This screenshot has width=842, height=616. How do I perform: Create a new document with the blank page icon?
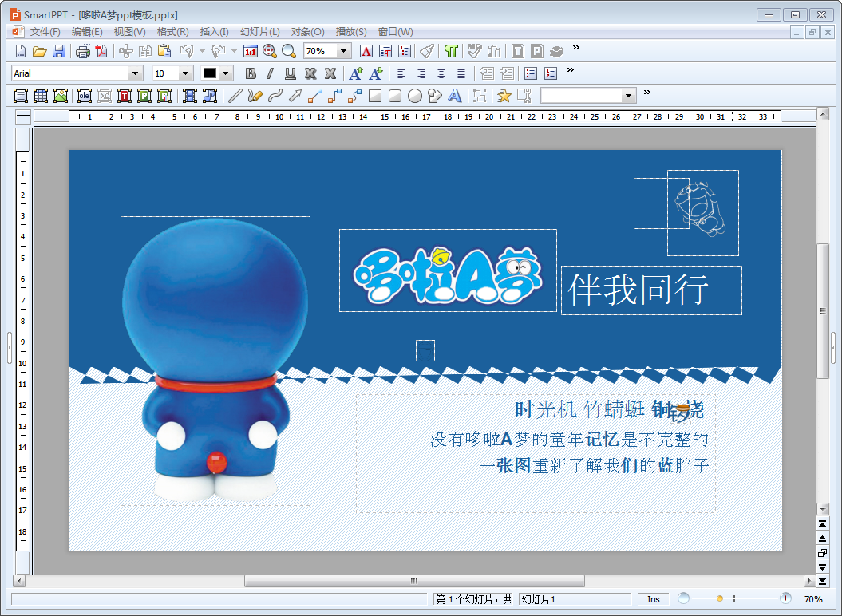21,52
